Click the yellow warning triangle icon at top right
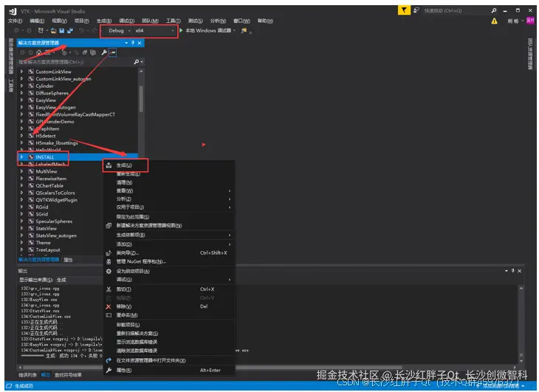 [494, 21]
